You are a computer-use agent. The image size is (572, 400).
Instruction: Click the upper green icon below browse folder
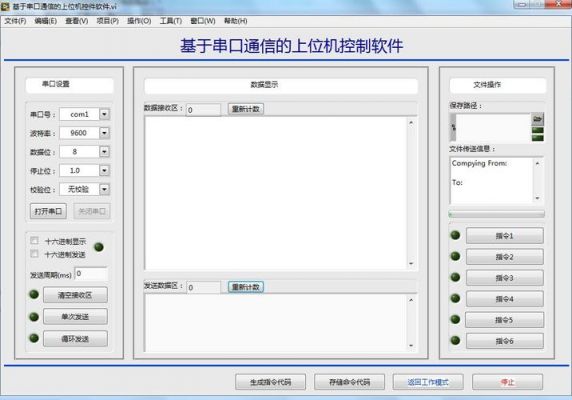click(x=538, y=130)
